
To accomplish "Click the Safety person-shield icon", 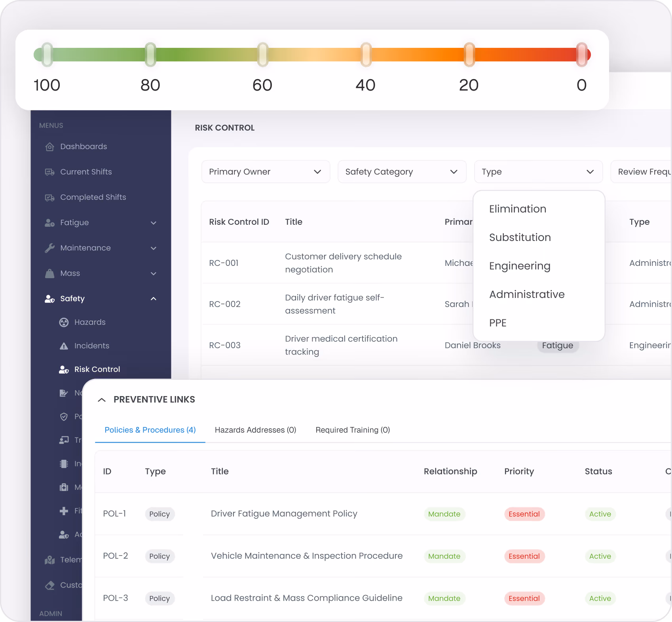I will coord(49,299).
